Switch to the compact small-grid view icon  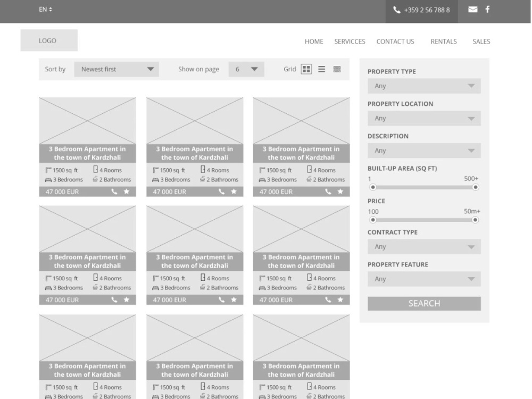337,69
